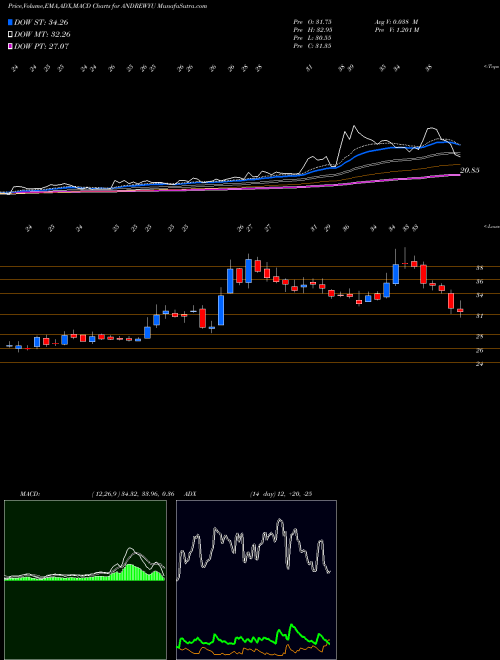Screen dimensions: 500x660
Task: Click the last red candlestick near 31
Action: tap(460, 310)
